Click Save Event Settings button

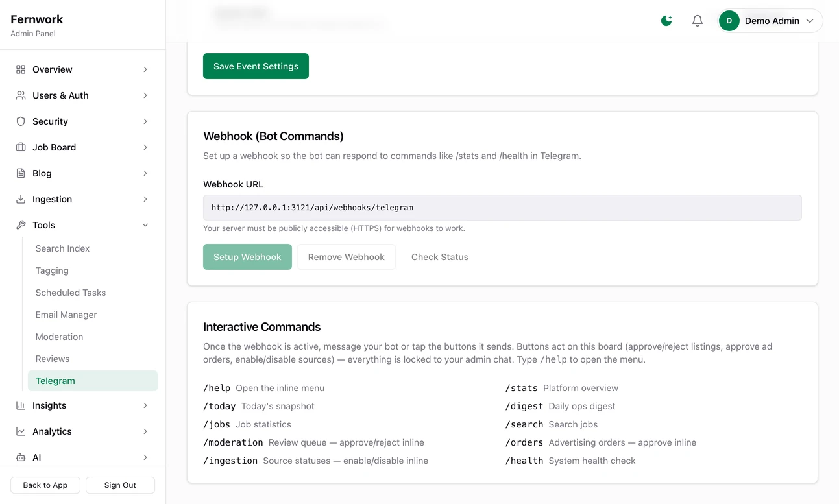tap(256, 66)
